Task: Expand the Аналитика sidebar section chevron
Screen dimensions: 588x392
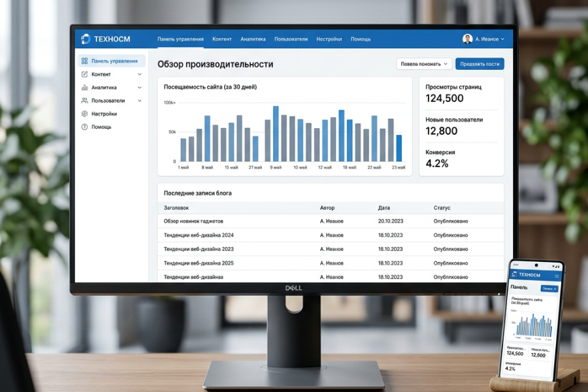Action: coord(139,88)
